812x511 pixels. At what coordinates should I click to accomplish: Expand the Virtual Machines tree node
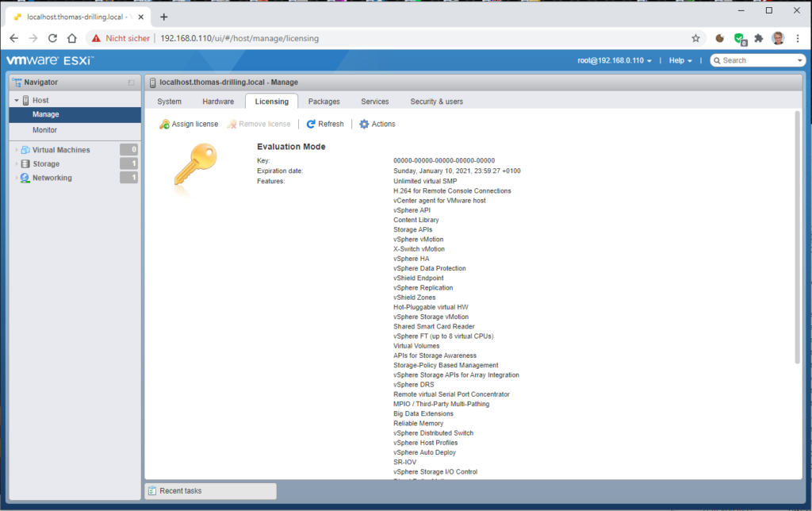17,150
